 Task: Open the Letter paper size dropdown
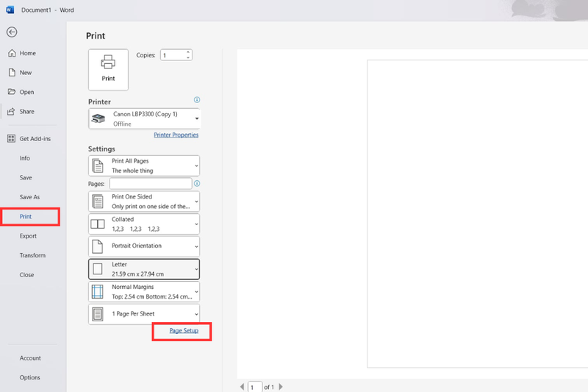coord(144,269)
